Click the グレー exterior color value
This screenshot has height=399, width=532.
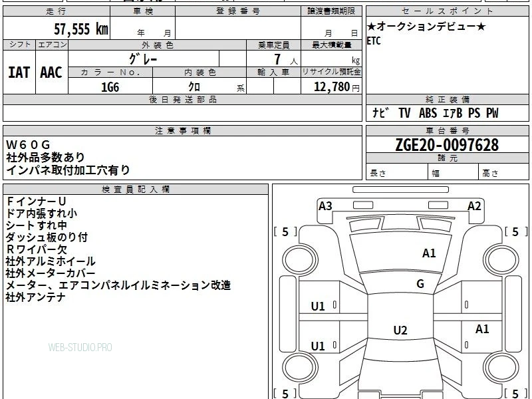click(x=143, y=59)
